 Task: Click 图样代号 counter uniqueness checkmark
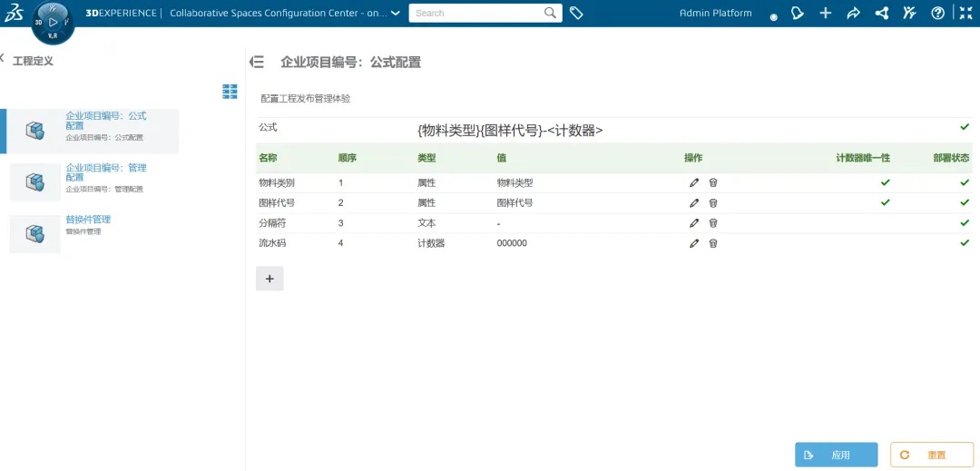886,203
